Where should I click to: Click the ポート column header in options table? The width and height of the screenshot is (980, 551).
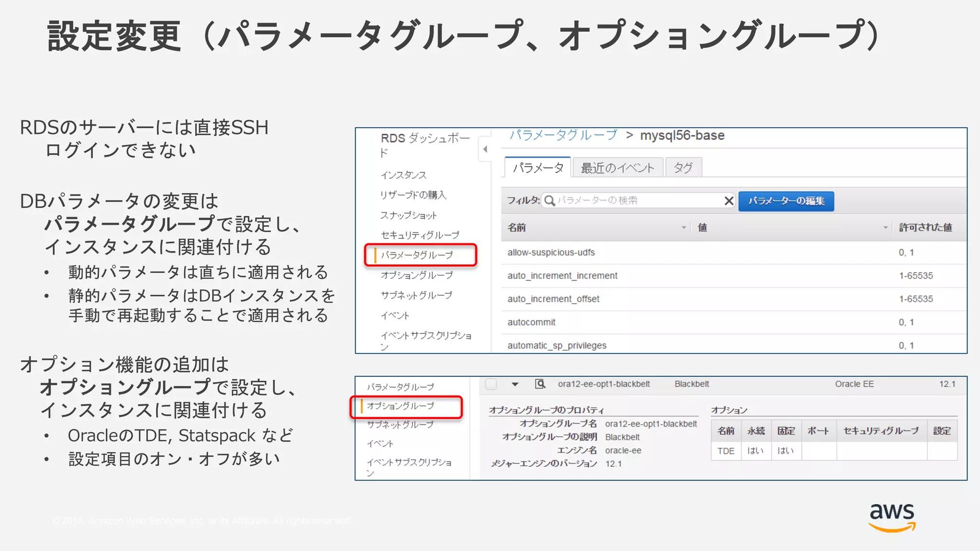819,431
